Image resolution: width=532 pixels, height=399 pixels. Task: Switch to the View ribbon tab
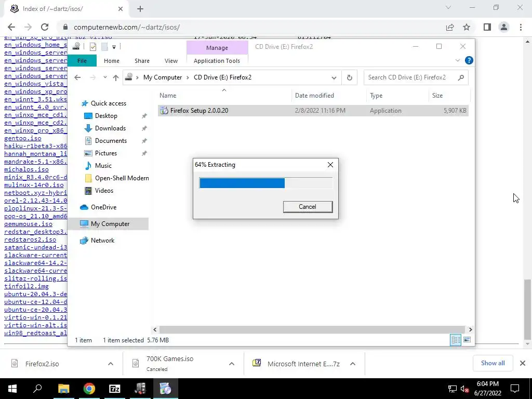[171, 61]
